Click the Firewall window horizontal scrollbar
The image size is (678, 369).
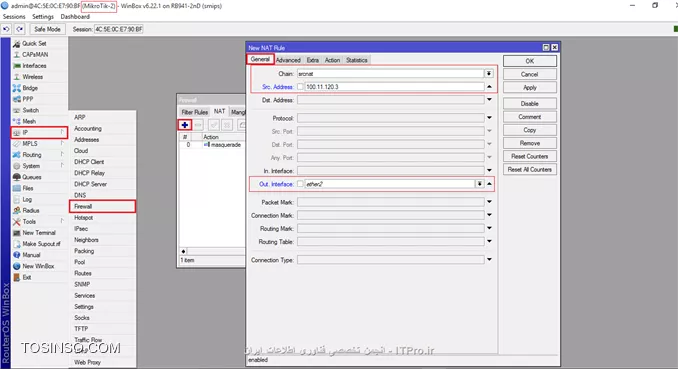tap(213, 251)
